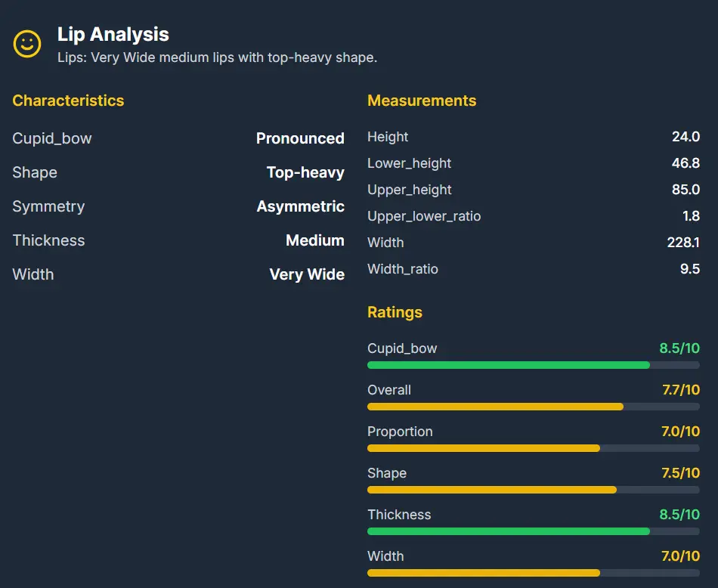This screenshot has width=718, height=588.
Task: Click the Pronounced cupid bow value
Action: pos(300,138)
